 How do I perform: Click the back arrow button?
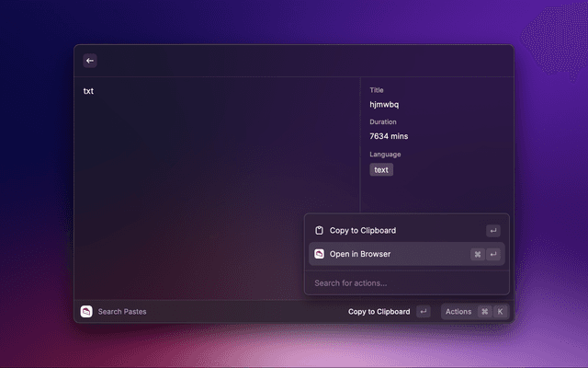[90, 61]
